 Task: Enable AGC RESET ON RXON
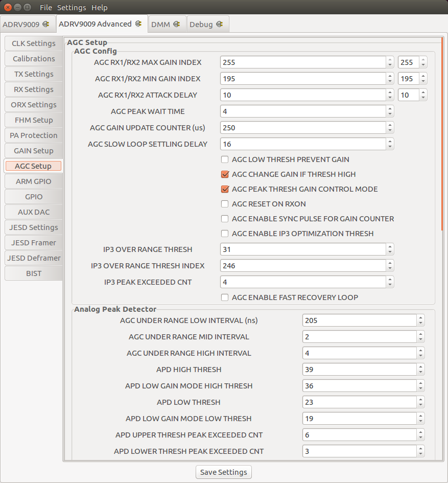coord(224,204)
